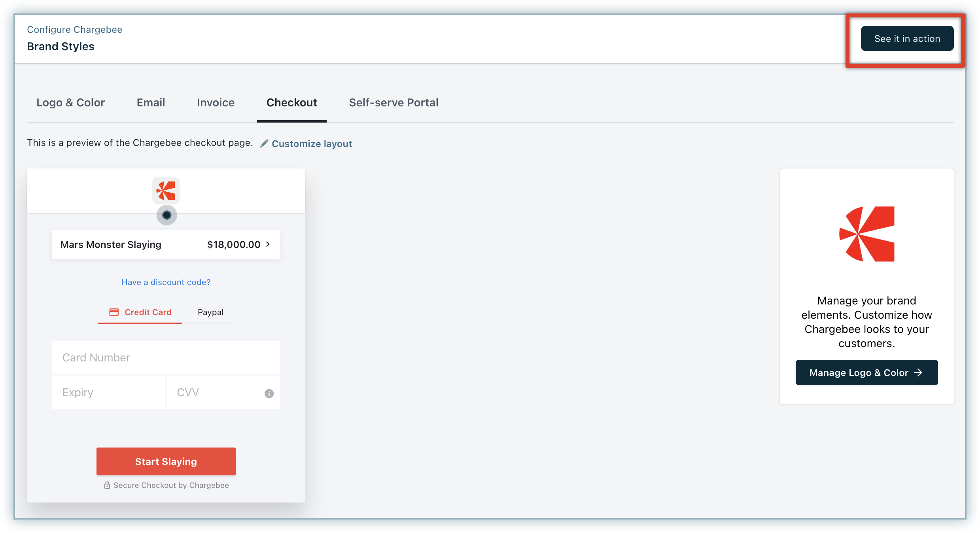The image size is (980, 533).
Task: Switch to the Logo & Color tab
Action: tap(70, 103)
